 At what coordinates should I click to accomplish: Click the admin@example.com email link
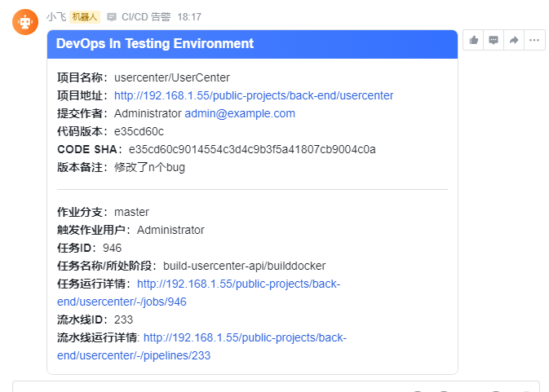click(x=240, y=113)
